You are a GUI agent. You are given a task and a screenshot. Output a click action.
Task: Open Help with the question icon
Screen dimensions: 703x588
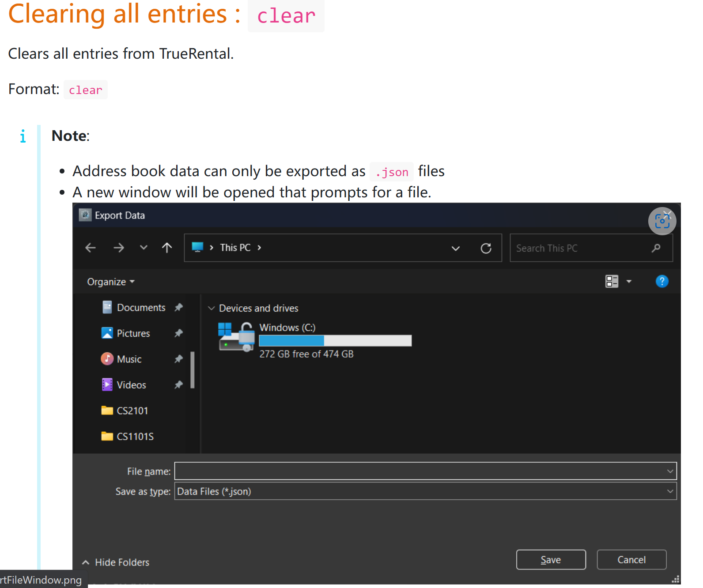[662, 281]
